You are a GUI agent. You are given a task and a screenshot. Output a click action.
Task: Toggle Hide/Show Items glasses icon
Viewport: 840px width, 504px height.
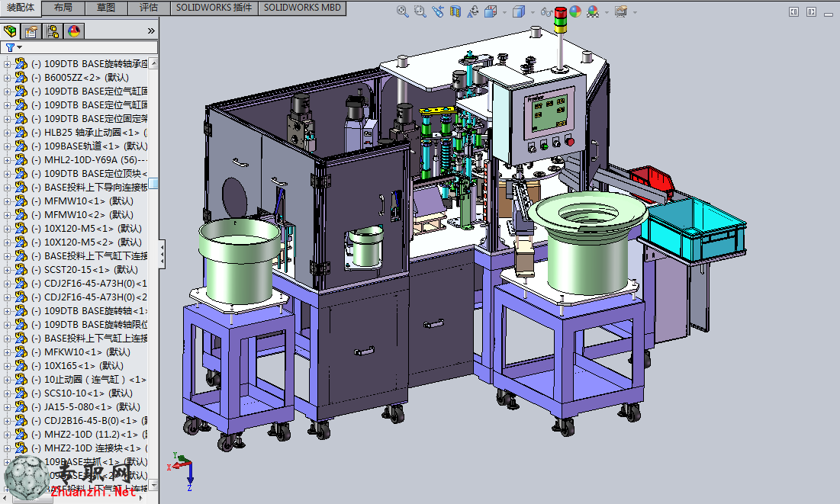tap(546, 11)
